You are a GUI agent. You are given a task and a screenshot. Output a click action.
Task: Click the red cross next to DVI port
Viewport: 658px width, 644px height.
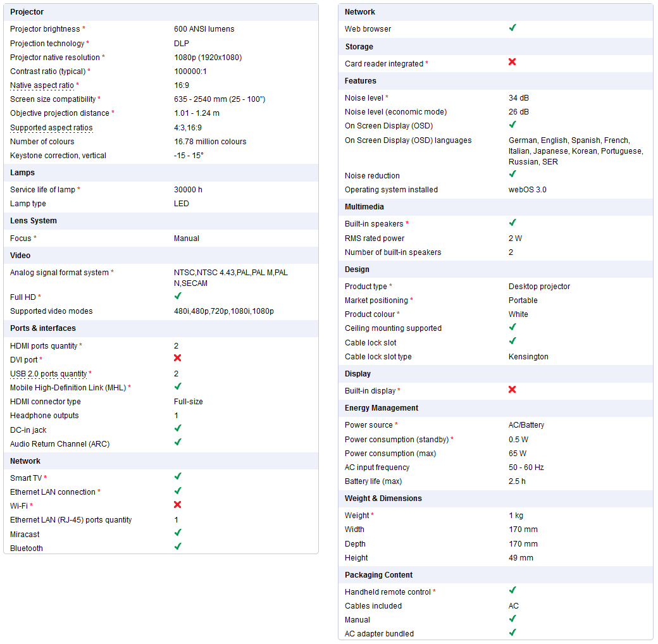(x=178, y=358)
